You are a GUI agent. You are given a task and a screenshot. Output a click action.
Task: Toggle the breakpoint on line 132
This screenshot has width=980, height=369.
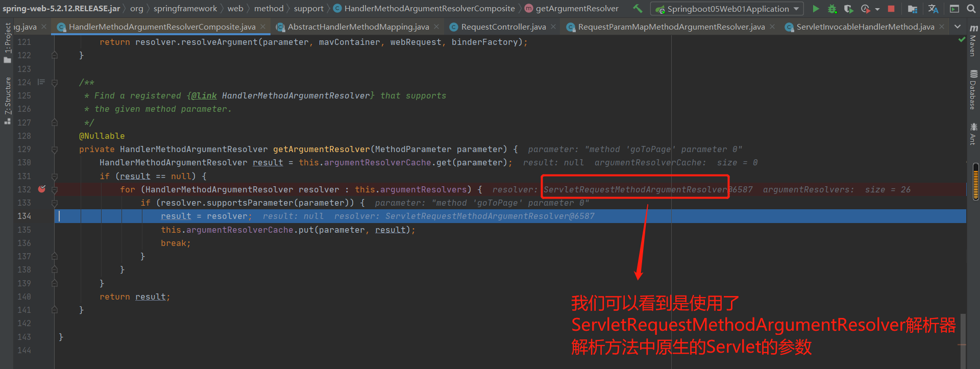tap(42, 189)
